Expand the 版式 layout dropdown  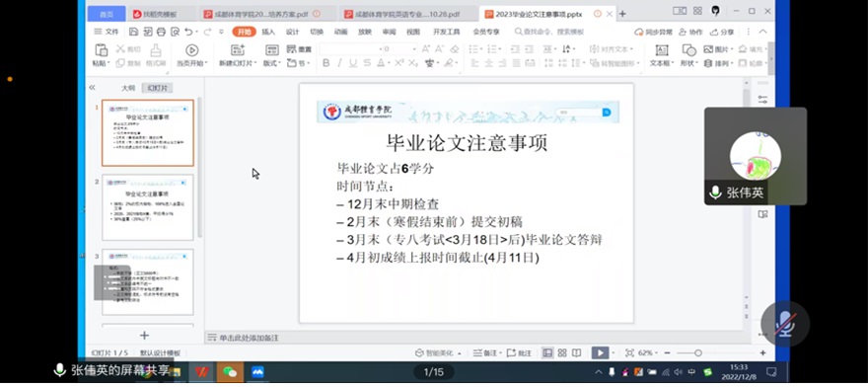coord(272,63)
